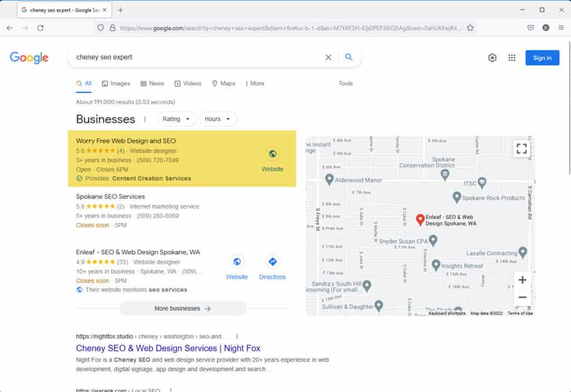Expand the map to fullscreen
571x392 pixels.
521,148
